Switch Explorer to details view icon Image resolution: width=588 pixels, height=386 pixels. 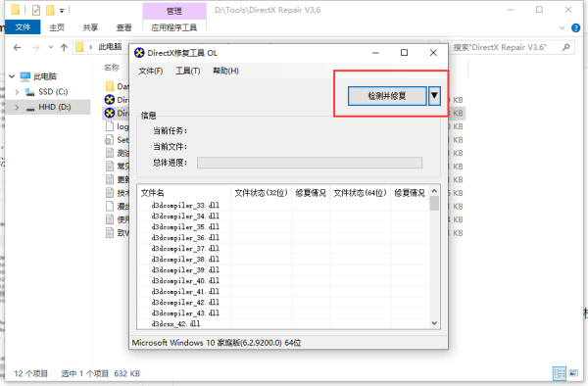pos(560,373)
